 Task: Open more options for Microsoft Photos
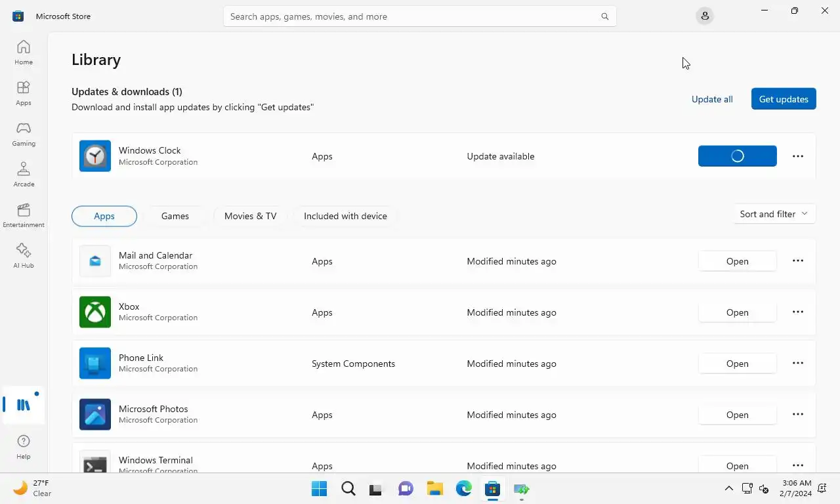[x=798, y=415]
